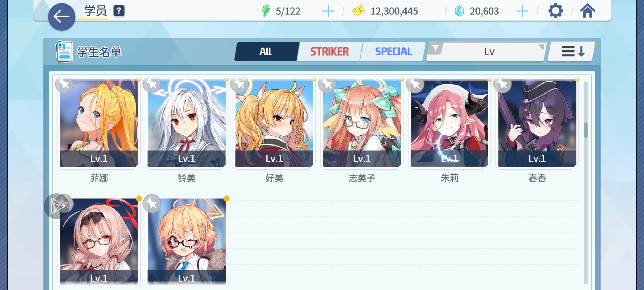
Task: Open 志美子's student portrait
Action: [x=362, y=123]
